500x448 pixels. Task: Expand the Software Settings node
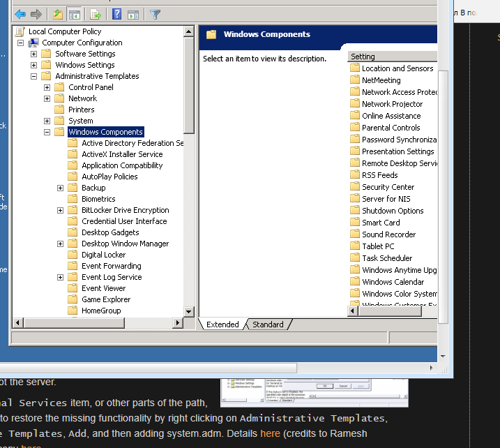(33, 54)
